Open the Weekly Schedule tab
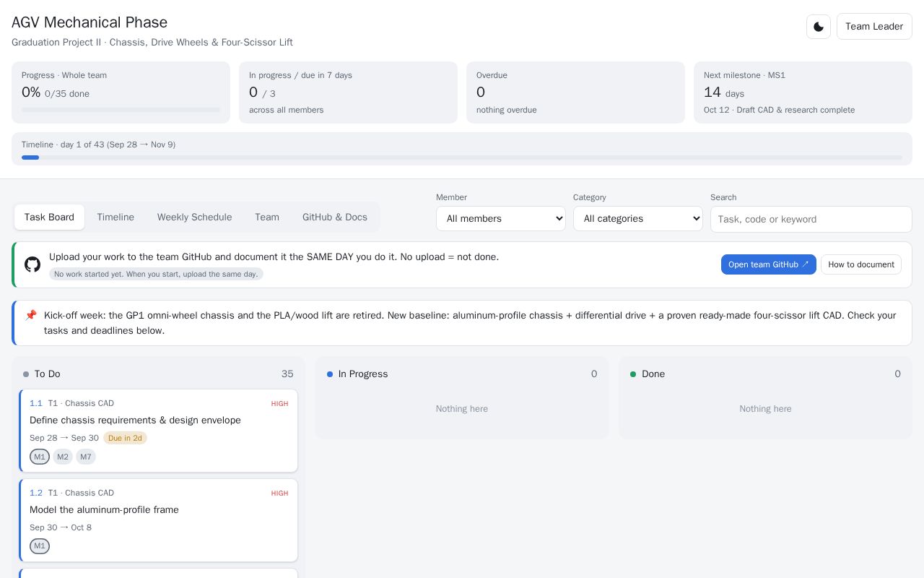Image resolution: width=924 pixels, height=578 pixels. 195,217
